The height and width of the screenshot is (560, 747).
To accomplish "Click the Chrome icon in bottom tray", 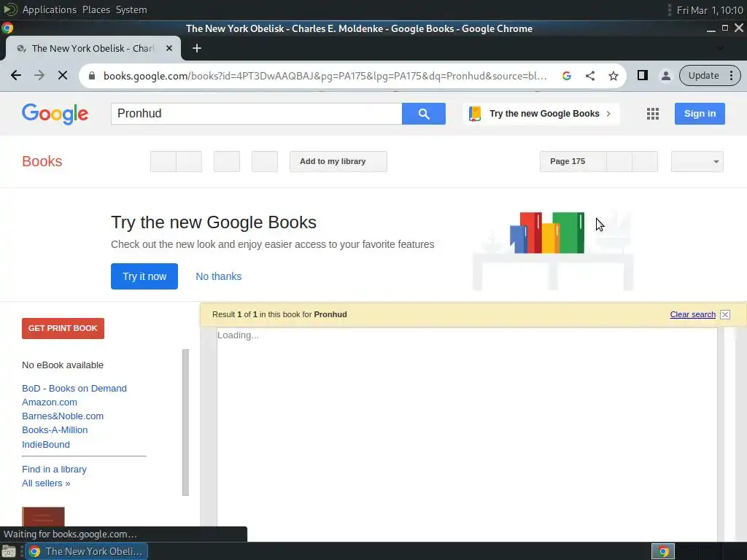I will 663,551.
